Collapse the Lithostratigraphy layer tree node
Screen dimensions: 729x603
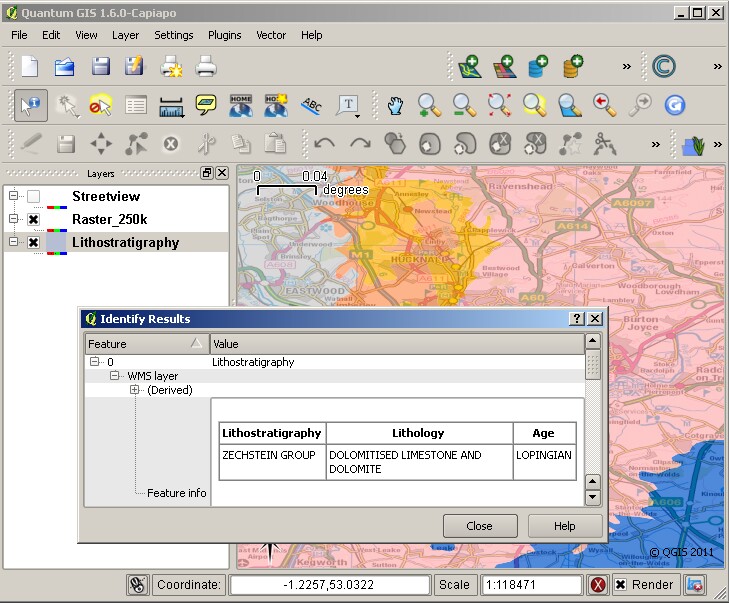[x=13, y=241]
